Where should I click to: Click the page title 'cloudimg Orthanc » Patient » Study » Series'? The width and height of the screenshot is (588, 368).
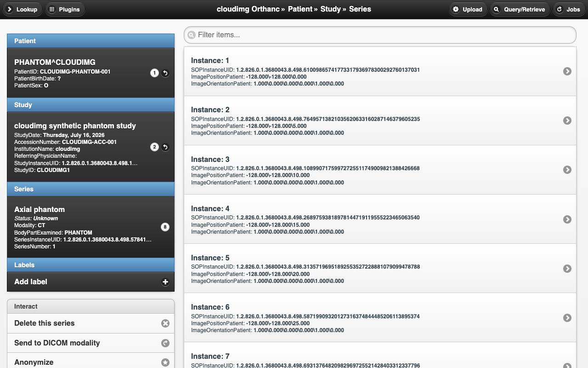tap(294, 9)
